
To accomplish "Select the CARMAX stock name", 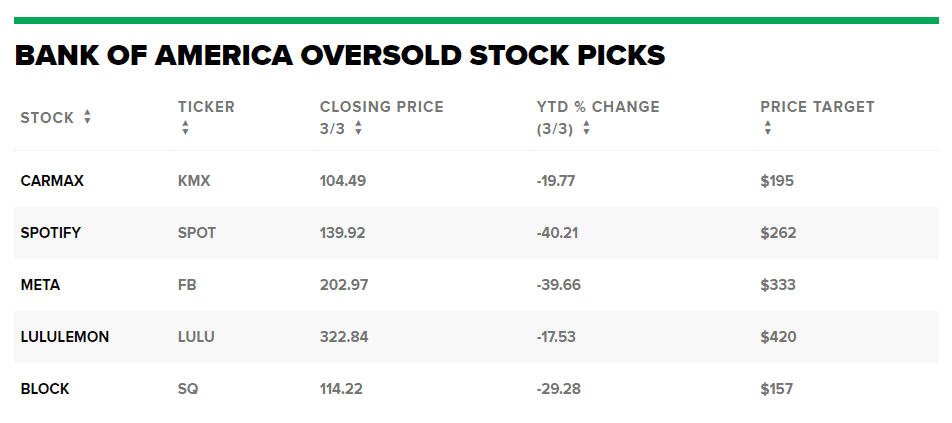I will pyautogui.click(x=52, y=181).
